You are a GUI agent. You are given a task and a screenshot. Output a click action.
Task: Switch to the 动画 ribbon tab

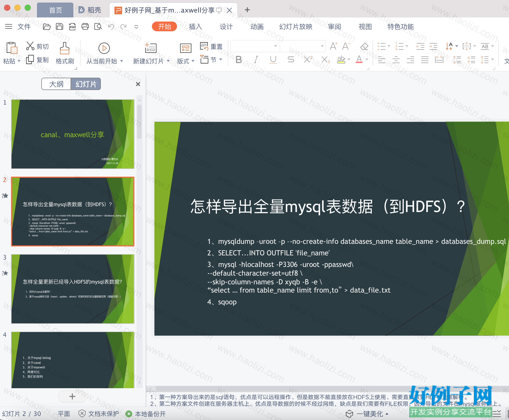coord(257,26)
